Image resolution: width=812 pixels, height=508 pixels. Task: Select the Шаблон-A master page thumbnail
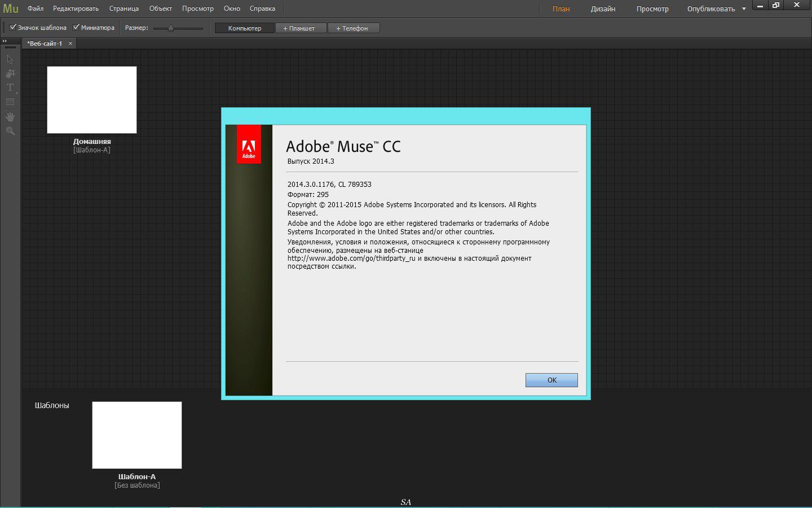pyautogui.click(x=137, y=435)
